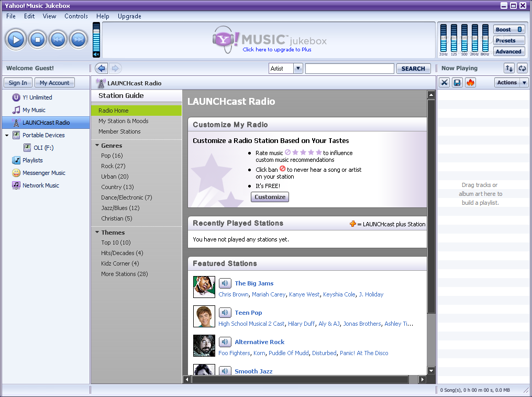Burn playlist with the flame icon

pos(470,82)
